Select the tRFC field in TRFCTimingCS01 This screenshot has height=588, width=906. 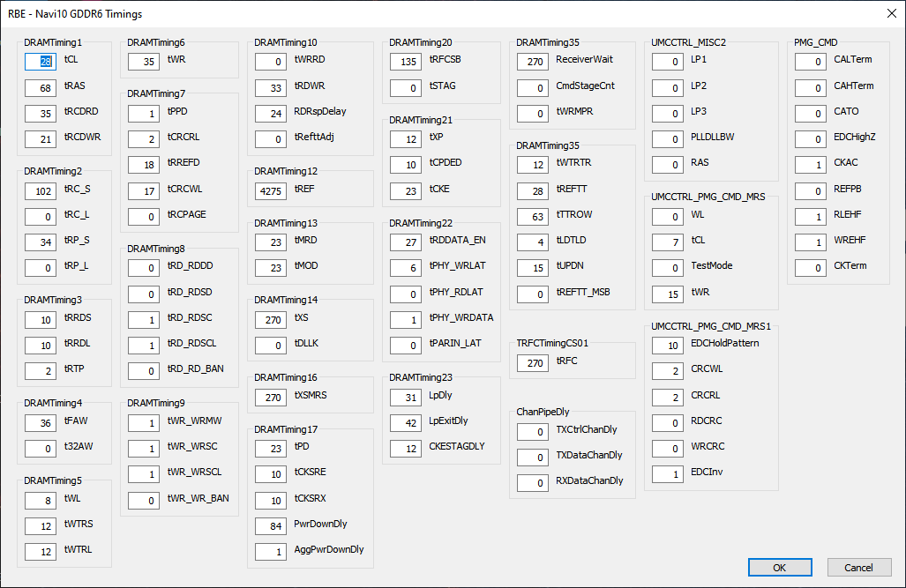click(x=533, y=362)
